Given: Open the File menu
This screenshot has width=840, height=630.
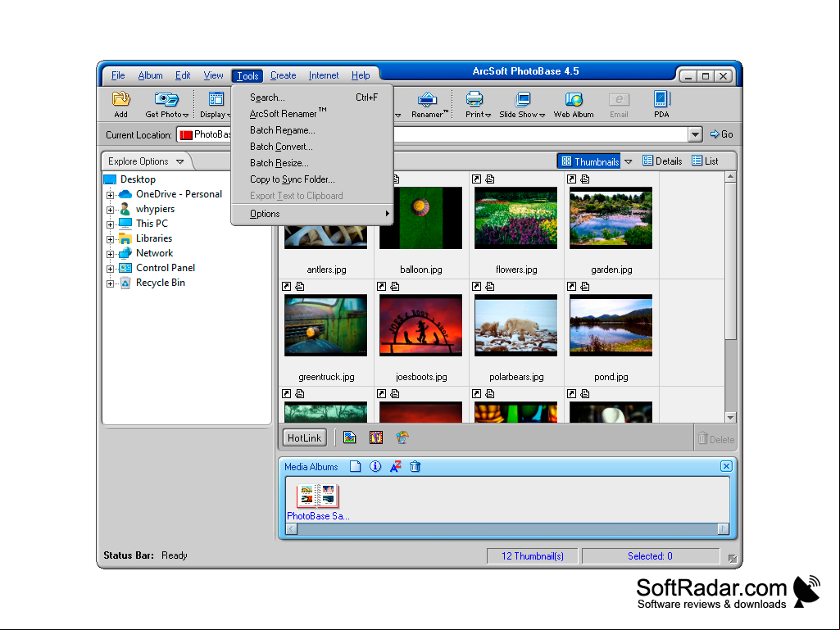Looking at the screenshot, I should pos(118,75).
